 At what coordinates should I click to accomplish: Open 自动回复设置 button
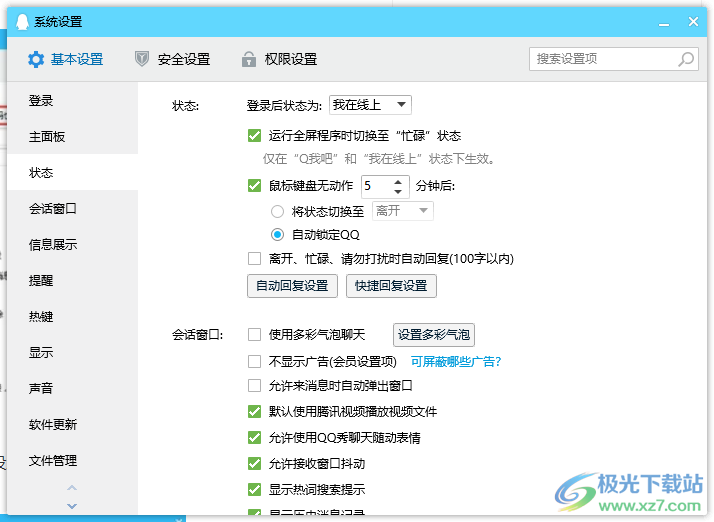click(x=292, y=286)
